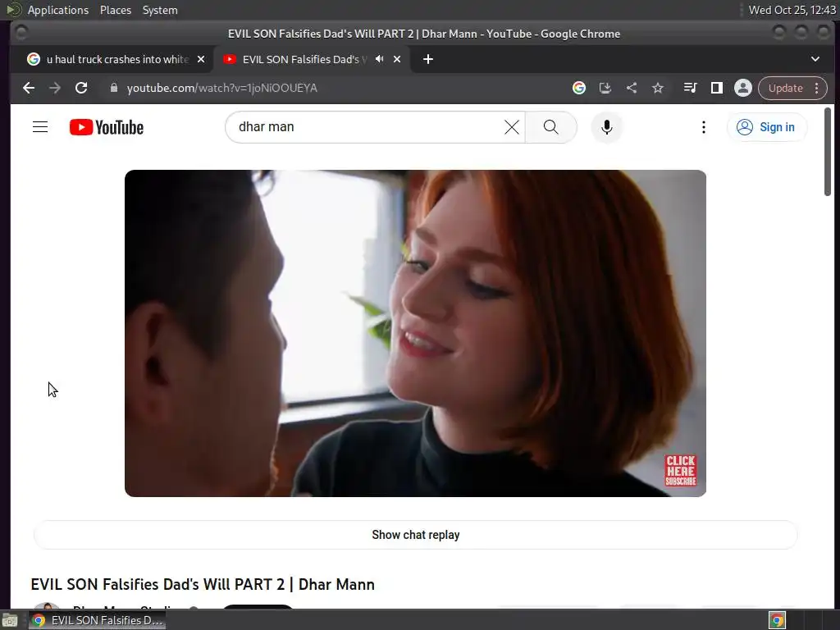The height and width of the screenshot is (630, 840).
Task: Click the 'Click Here Subscribe' video watermark
Action: (x=680, y=470)
